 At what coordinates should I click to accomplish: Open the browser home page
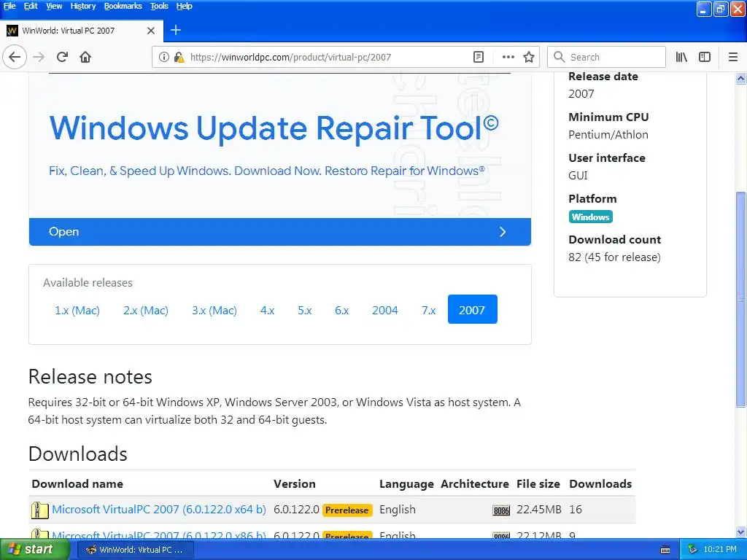[x=85, y=57]
